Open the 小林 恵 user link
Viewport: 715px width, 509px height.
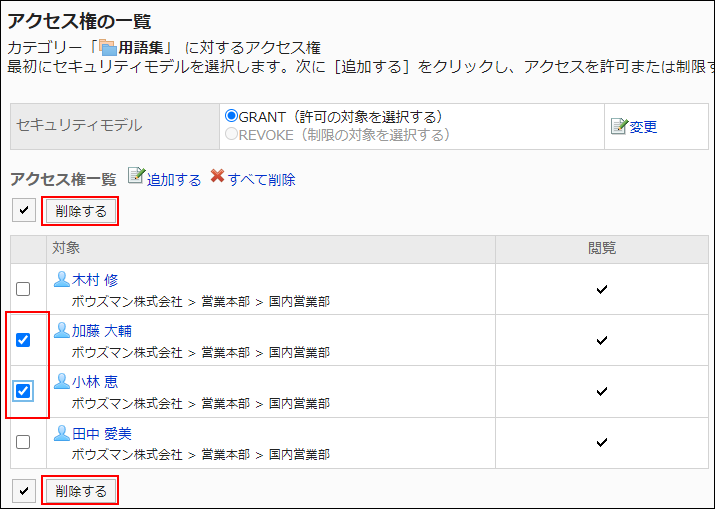(x=95, y=382)
